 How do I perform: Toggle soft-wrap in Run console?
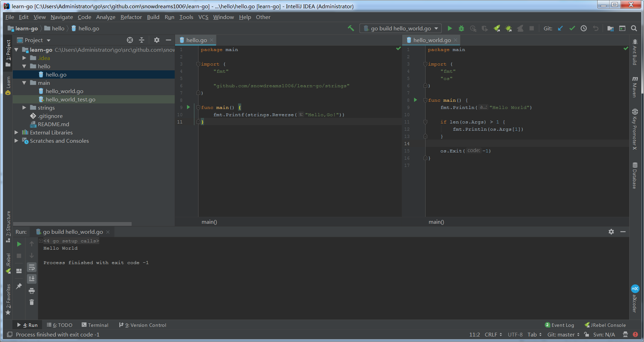(32, 267)
